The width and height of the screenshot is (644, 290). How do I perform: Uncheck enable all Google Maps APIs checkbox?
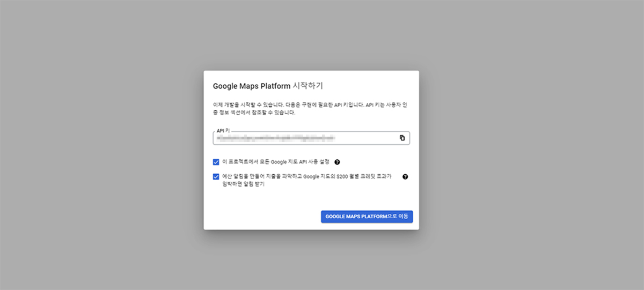[x=216, y=162]
